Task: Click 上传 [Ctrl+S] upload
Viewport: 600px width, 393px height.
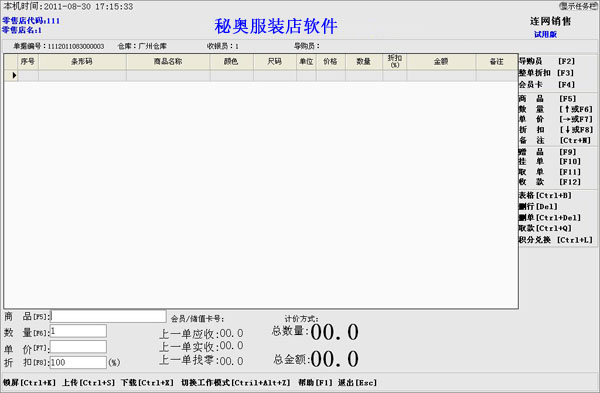Action: [x=88, y=382]
